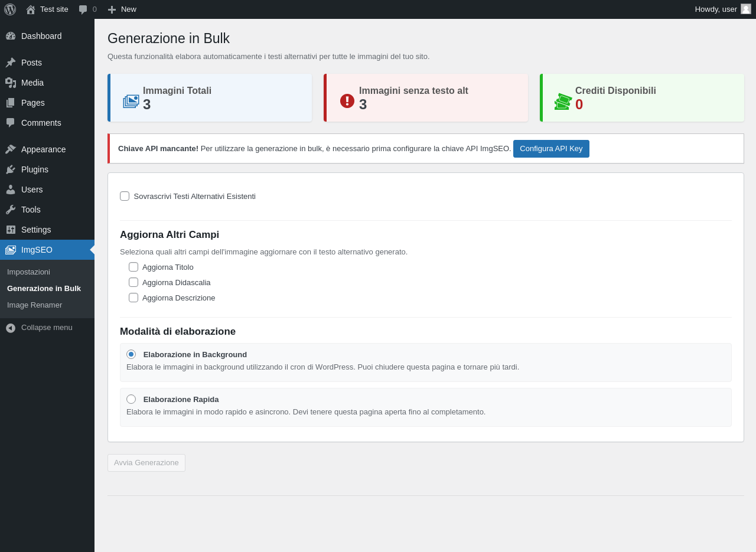
Task: Check the Aggiorna Didascalia option
Action: click(x=133, y=282)
